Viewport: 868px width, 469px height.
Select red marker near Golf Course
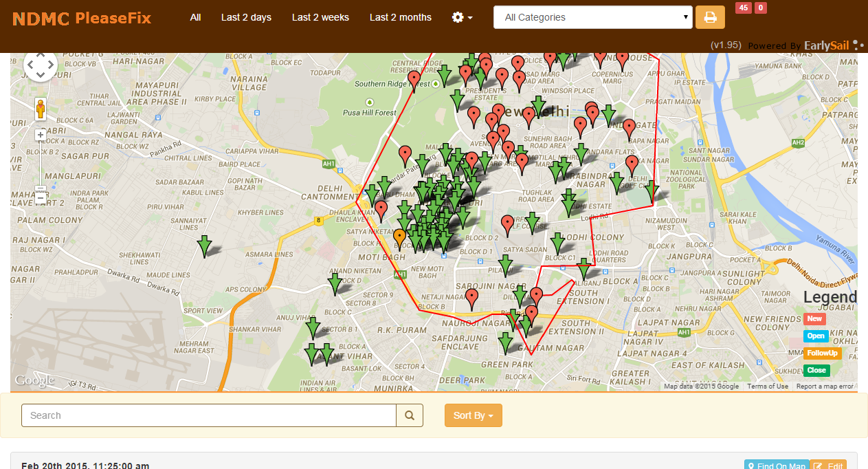click(508, 226)
